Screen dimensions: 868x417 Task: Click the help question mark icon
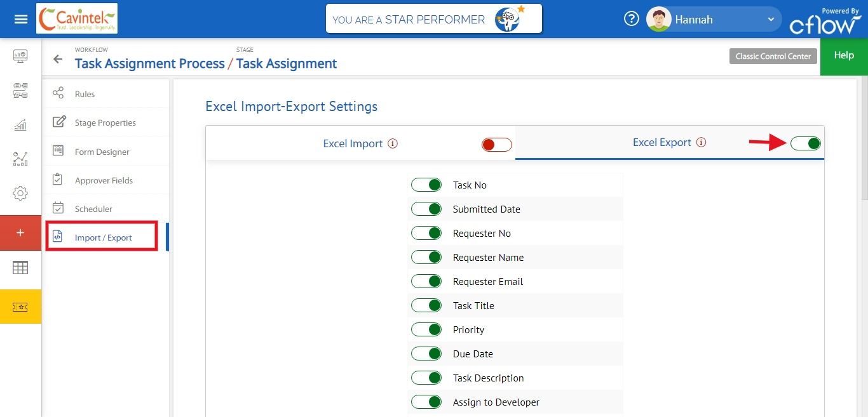631,19
